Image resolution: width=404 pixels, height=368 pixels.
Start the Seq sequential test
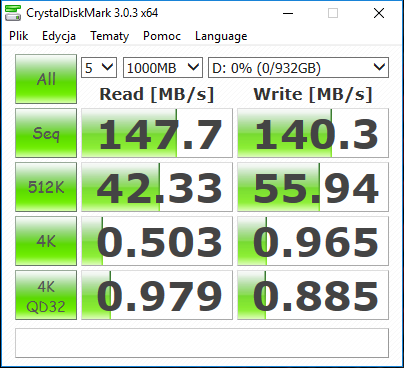(46, 133)
